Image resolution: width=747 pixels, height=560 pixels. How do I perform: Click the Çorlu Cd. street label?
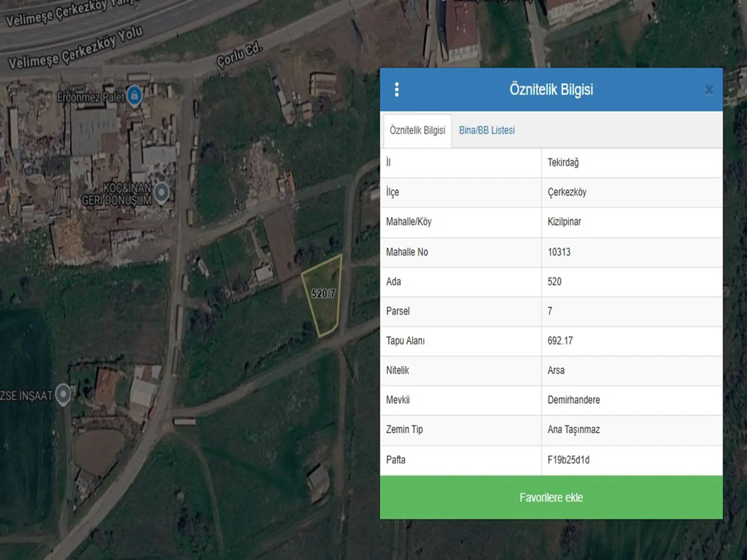[x=240, y=55]
